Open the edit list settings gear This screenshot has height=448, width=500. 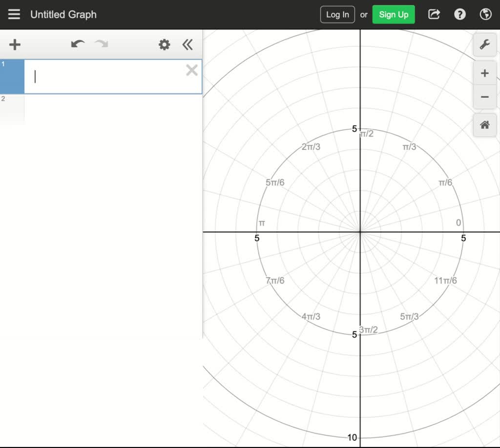pos(164,44)
